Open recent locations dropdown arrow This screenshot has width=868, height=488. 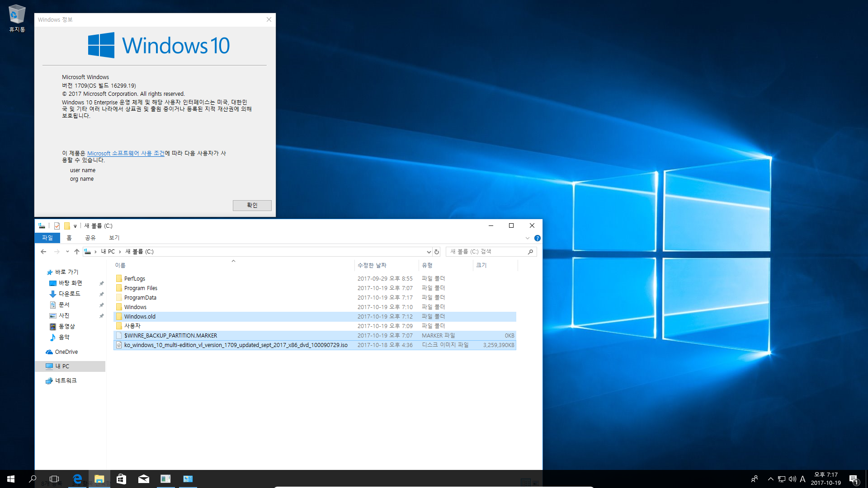point(67,252)
